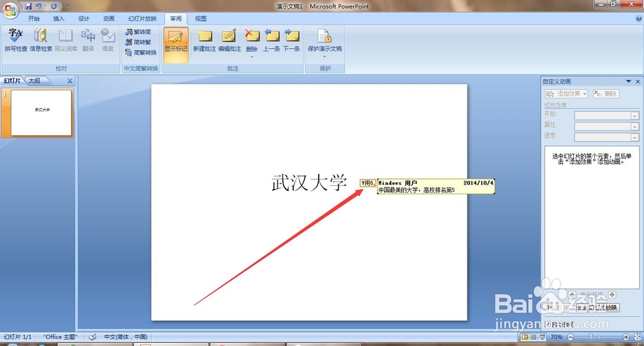This screenshot has width=644, height=346.
Task: Switch to the 视图 ribbon tab
Action: 201,19
